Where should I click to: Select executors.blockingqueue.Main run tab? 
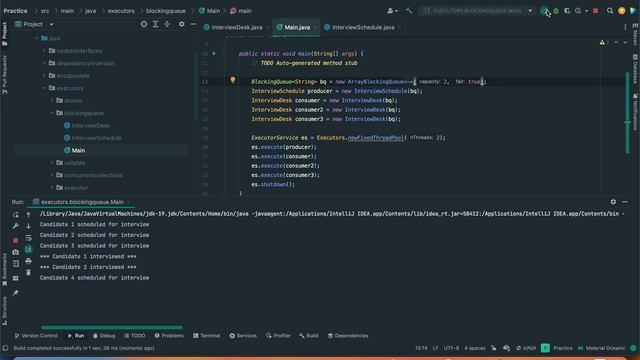(x=82, y=202)
